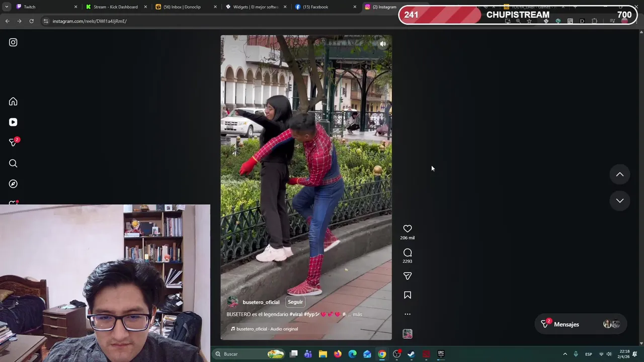Follow busetero_oficial with Seguir button
Viewport: 644px width, 362px height.
(x=295, y=302)
